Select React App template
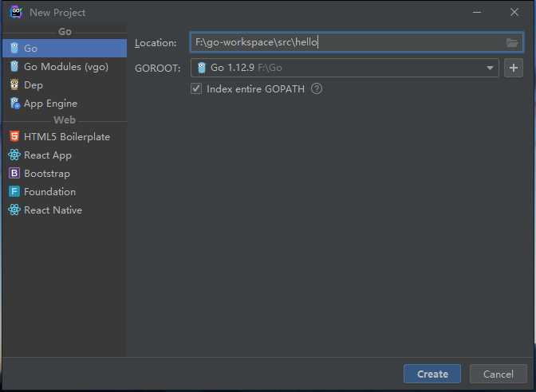Screen dimensions: 536x392 (x=65, y=155)
